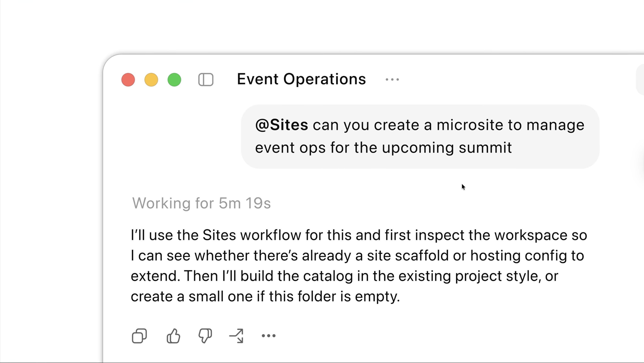Click the Event Operations title
644x363 pixels.
(x=301, y=79)
